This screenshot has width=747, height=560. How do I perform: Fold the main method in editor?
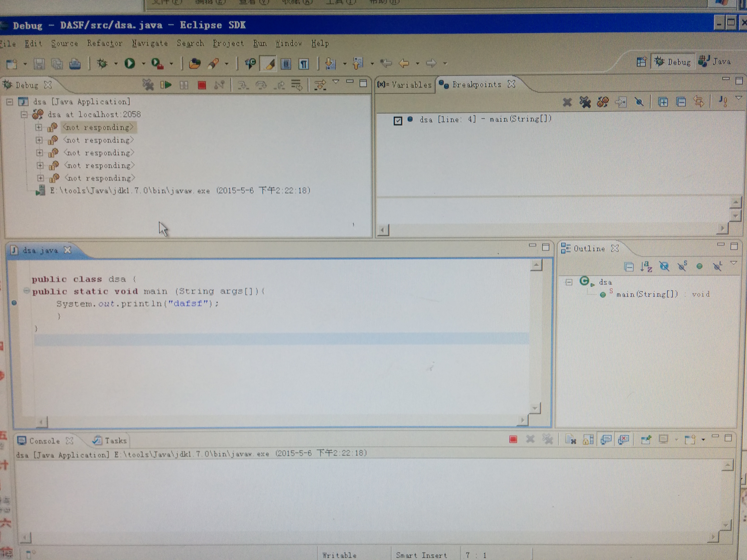pos(26,290)
